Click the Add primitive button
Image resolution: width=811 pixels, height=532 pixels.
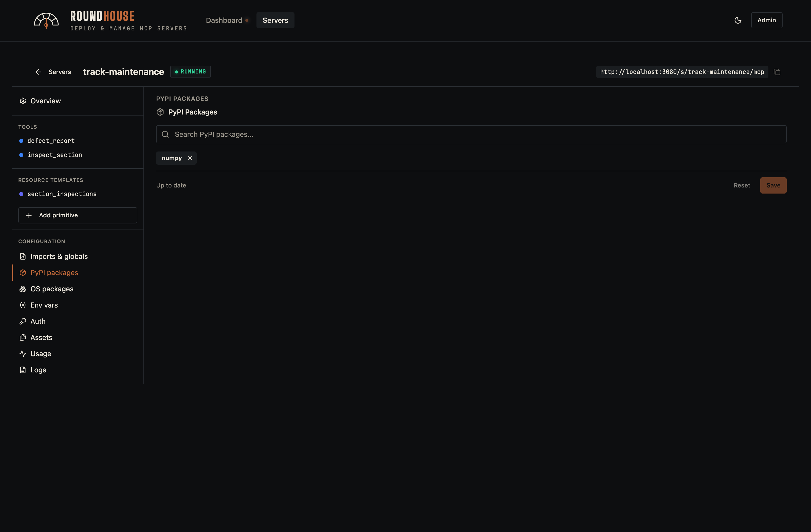coord(78,215)
